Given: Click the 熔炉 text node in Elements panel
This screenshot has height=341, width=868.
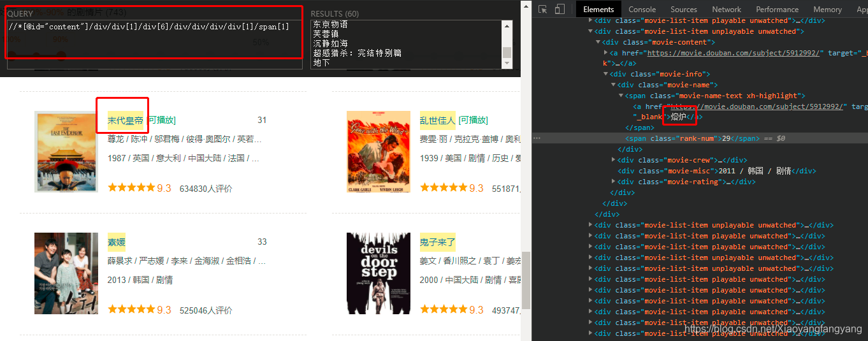Looking at the screenshot, I should click(678, 117).
